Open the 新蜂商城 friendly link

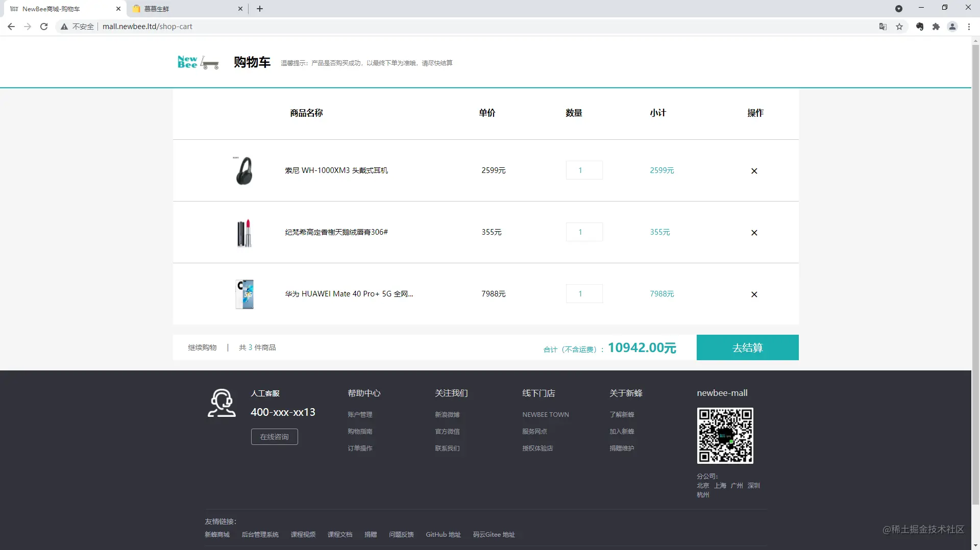[x=217, y=535]
